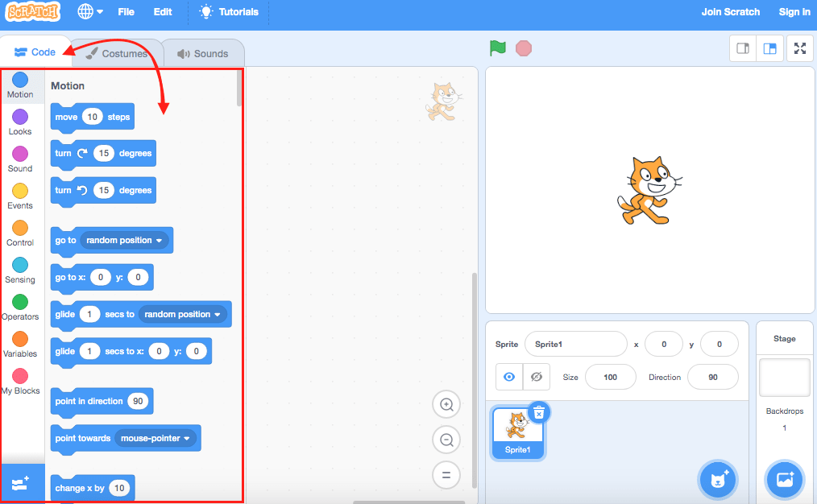Select the Variables blocks category
This screenshot has height=504, width=817.
[20, 344]
